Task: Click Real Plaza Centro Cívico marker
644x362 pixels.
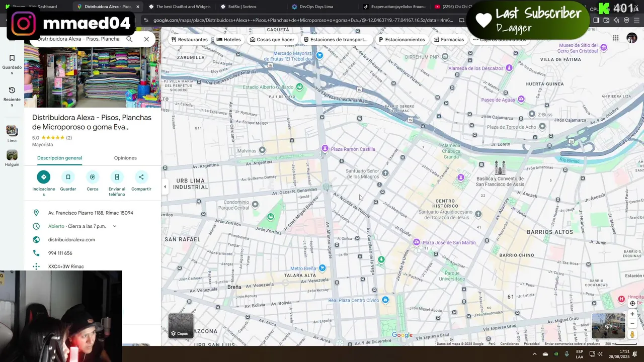Action: pyautogui.click(x=385, y=300)
